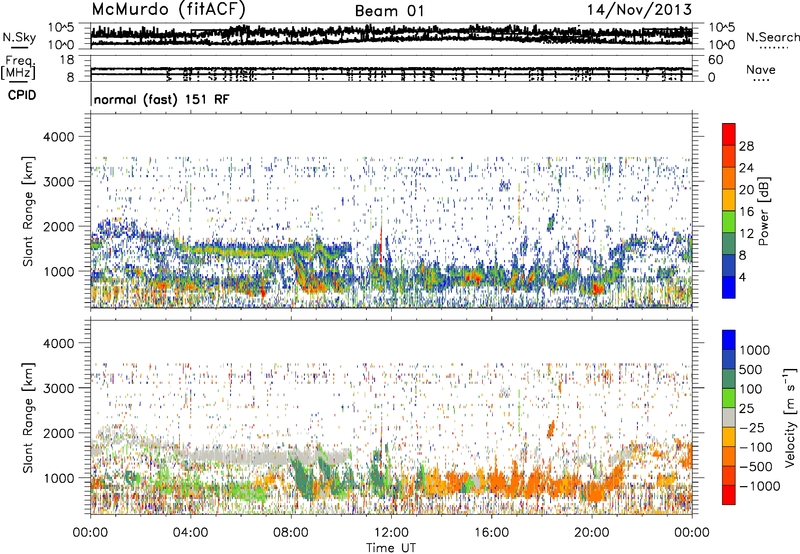The image size is (800, 554).
Task: Click '2000' on the velocity panel range axis
Action: click(x=58, y=433)
